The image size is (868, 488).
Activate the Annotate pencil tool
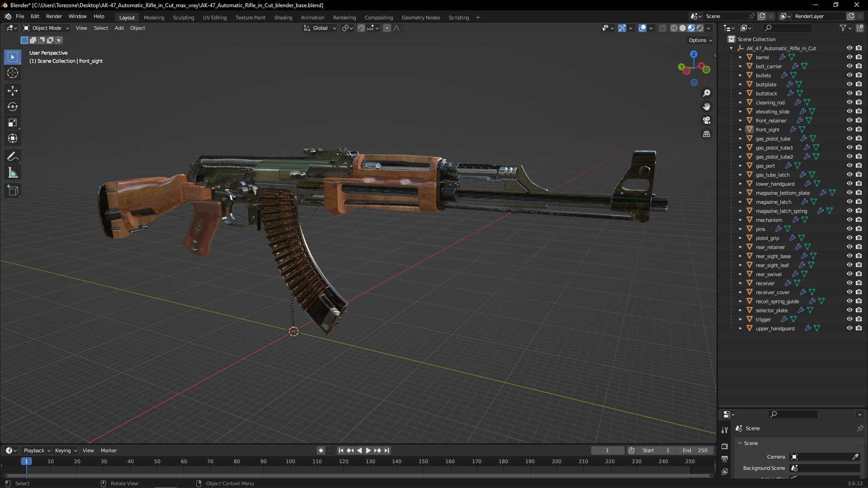click(x=12, y=157)
